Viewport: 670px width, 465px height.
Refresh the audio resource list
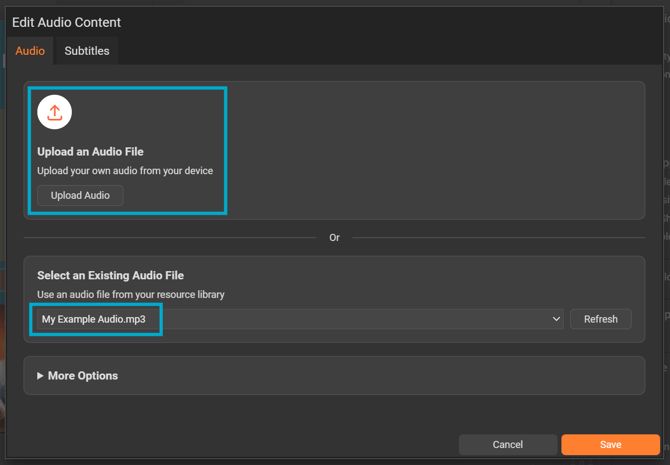click(601, 319)
